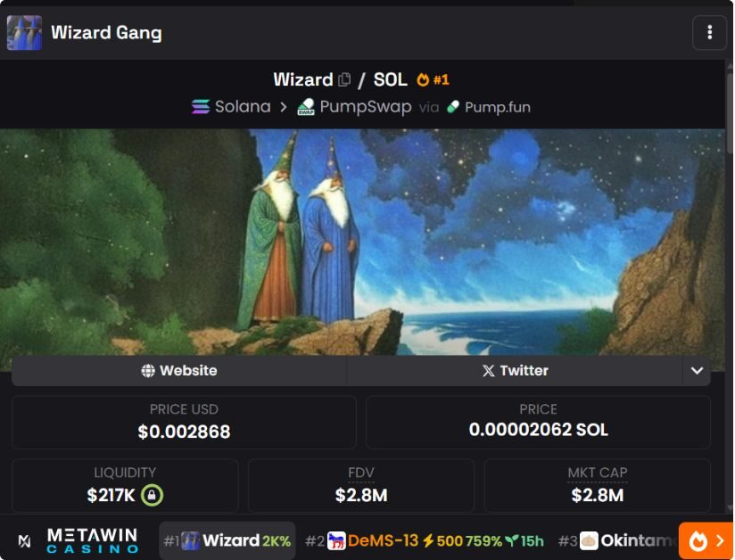Image resolution: width=735 pixels, height=560 pixels.
Task: Select #1 Wizard trending item
Action: pos(227,540)
